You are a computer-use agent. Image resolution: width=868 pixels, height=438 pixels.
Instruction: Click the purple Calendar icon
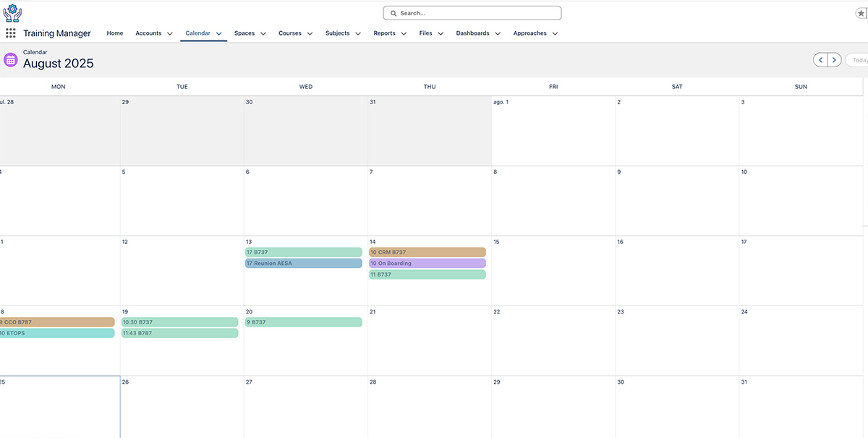point(11,60)
